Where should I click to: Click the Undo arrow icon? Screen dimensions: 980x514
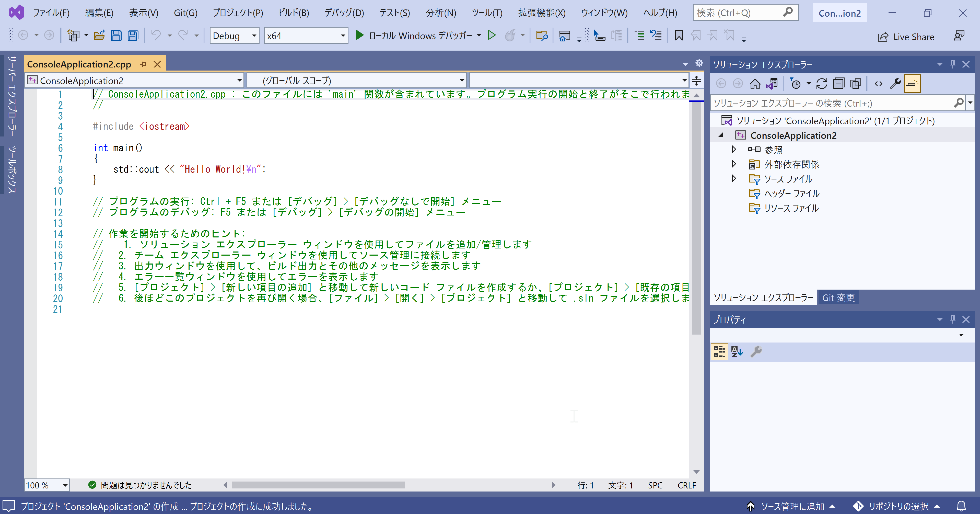[x=156, y=36]
